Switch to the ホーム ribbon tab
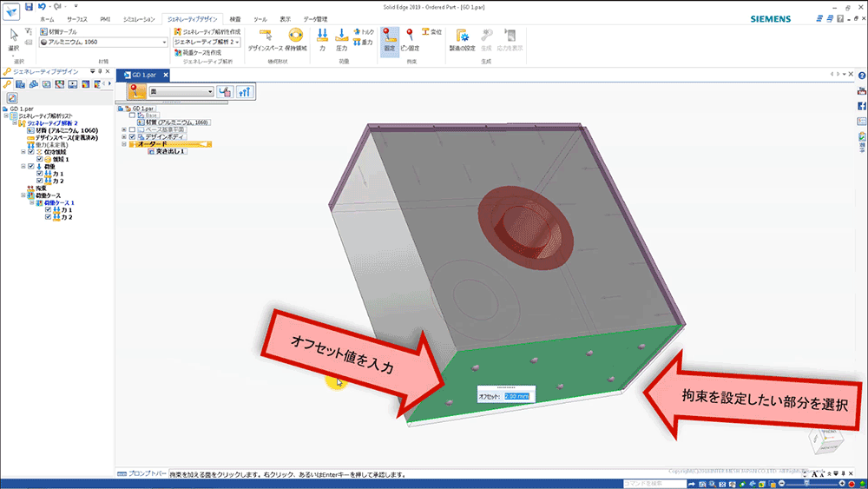This screenshot has width=868, height=489. tap(47, 19)
